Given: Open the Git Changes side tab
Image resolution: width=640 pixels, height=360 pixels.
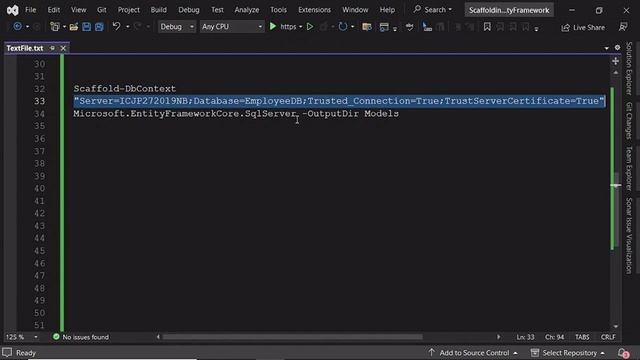Looking at the screenshot, I should (629, 120).
